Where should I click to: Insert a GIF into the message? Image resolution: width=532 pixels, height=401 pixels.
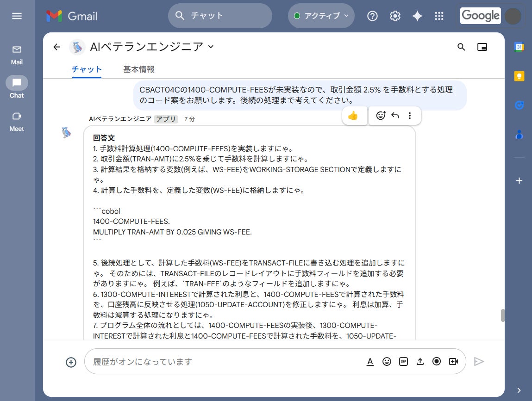click(403, 362)
